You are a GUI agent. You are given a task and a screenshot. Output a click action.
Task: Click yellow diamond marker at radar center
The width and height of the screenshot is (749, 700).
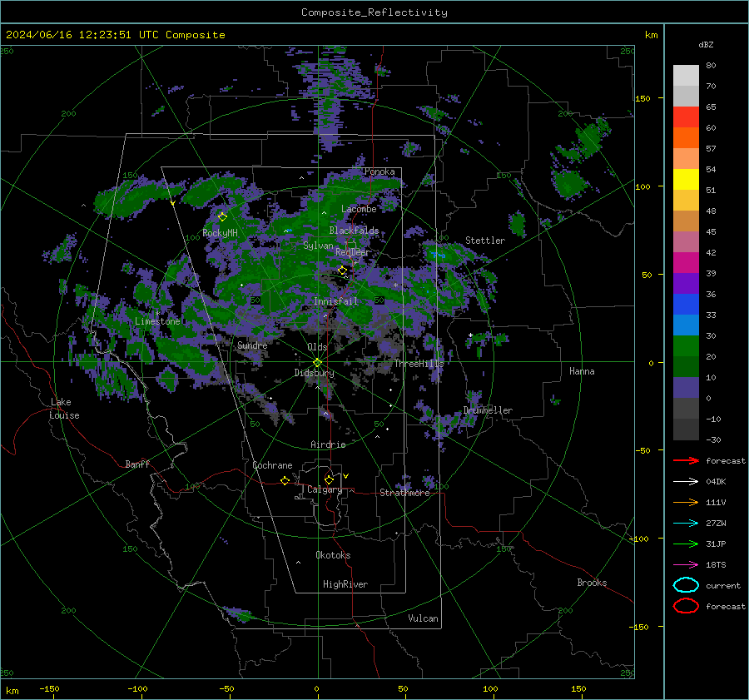pos(317,363)
